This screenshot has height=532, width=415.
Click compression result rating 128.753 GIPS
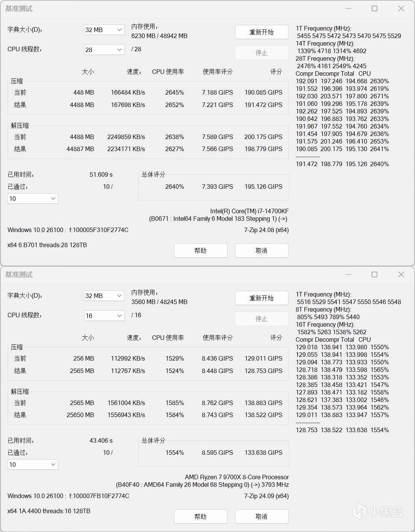tap(263, 371)
